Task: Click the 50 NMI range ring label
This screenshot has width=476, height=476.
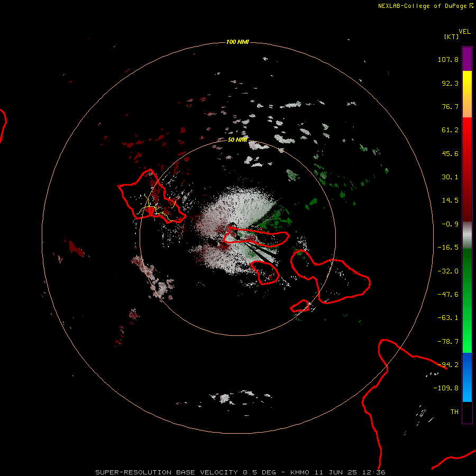Action: (237, 140)
